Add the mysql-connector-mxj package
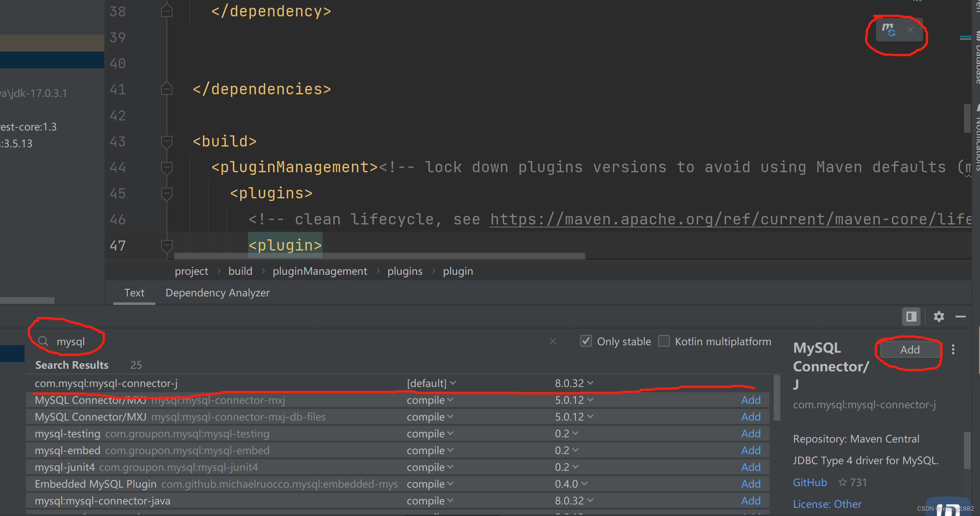The height and width of the screenshot is (516, 980). (751, 400)
